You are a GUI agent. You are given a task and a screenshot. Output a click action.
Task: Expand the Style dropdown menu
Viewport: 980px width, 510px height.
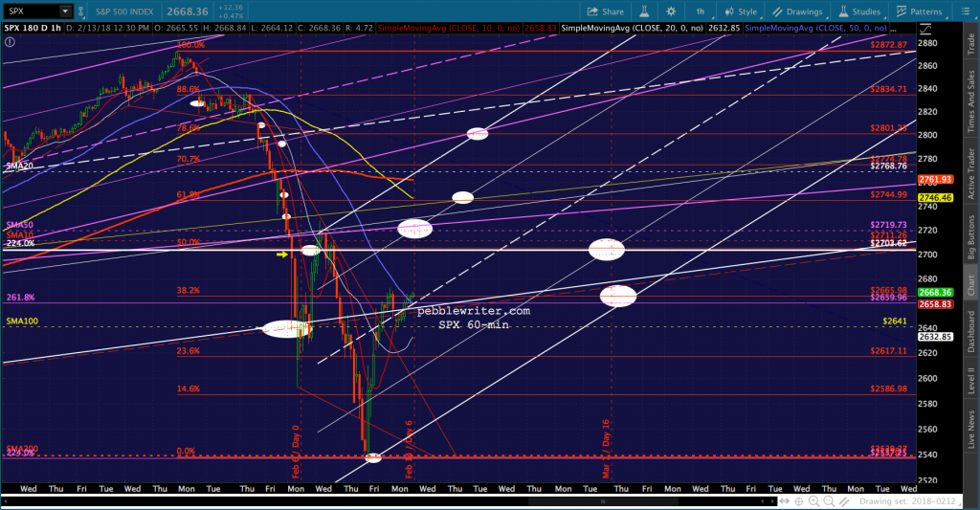point(741,11)
